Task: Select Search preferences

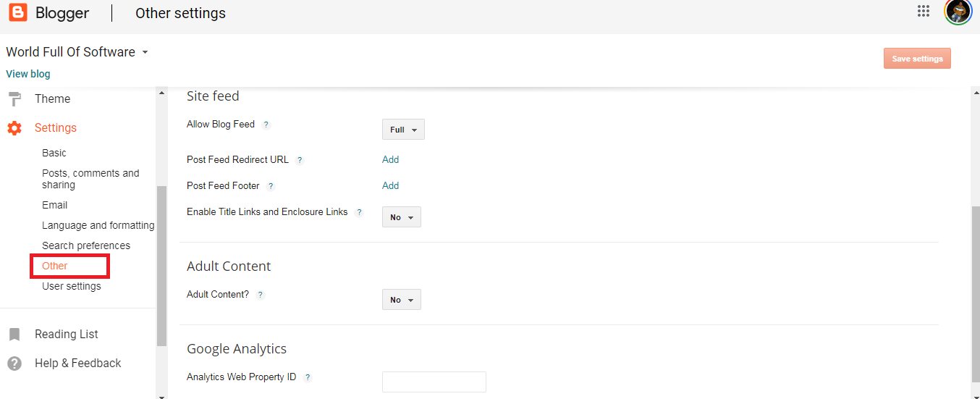Action: tap(86, 246)
